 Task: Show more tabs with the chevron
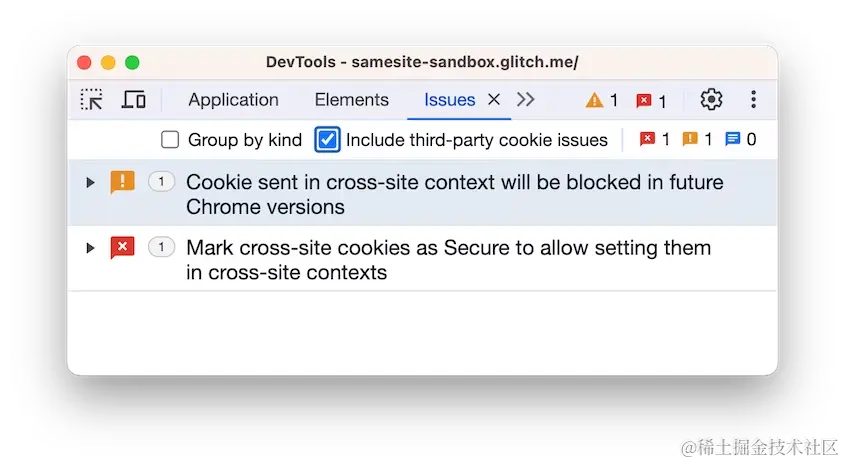526,100
